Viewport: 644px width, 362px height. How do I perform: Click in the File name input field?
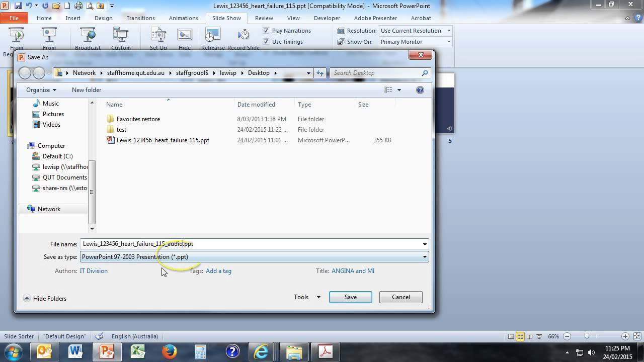tap(251, 244)
